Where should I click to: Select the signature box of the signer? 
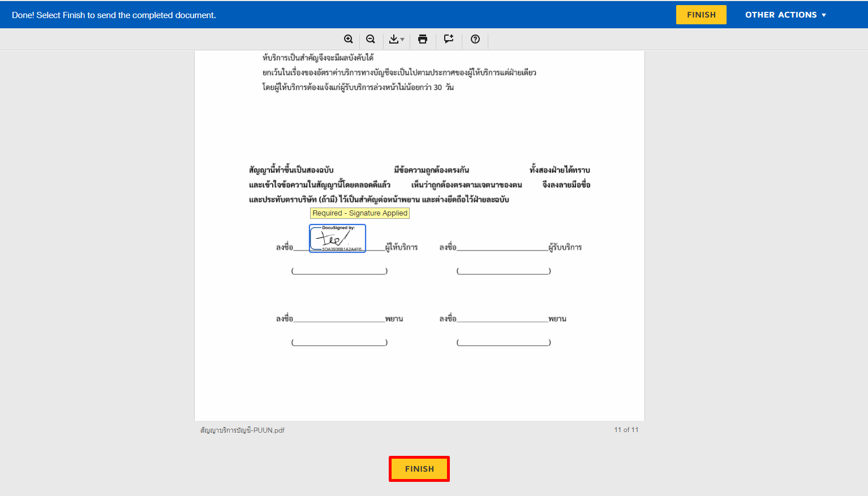[x=337, y=238]
